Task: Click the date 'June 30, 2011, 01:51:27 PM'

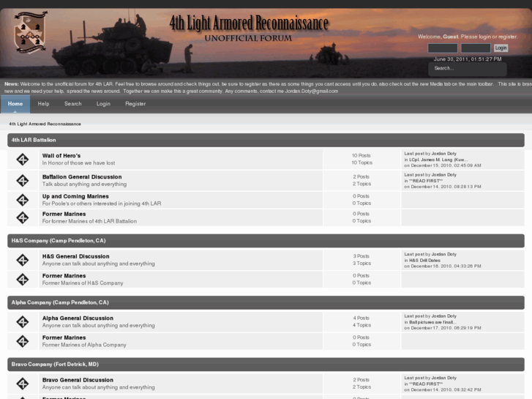Action: tap(468, 59)
